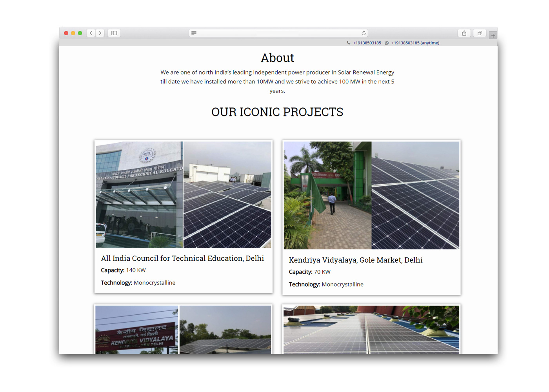Select the About heading

coord(277,58)
